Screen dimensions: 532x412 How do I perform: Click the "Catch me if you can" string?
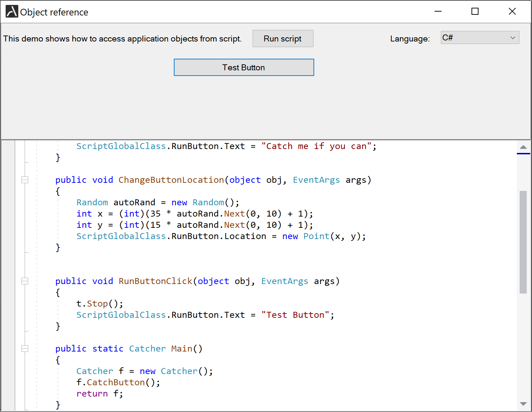(316, 146)
